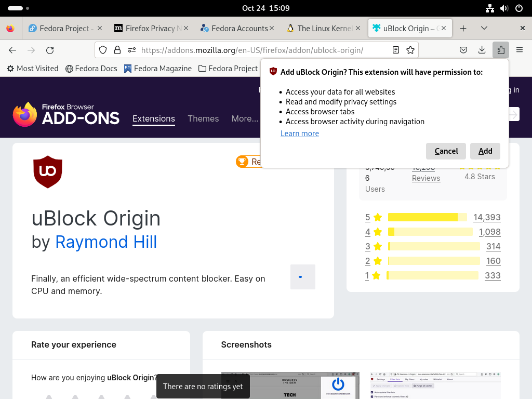The width and height of the screenshot is (532, 399).
Task: Open site permissions icon beside the padlock
Action: tap(132, 50)
